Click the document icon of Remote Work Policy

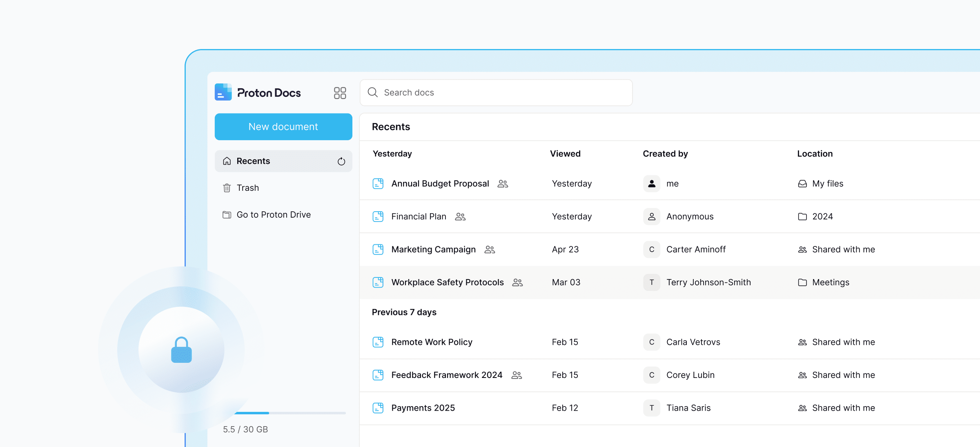pyautogui.click(x=378, y=342)
